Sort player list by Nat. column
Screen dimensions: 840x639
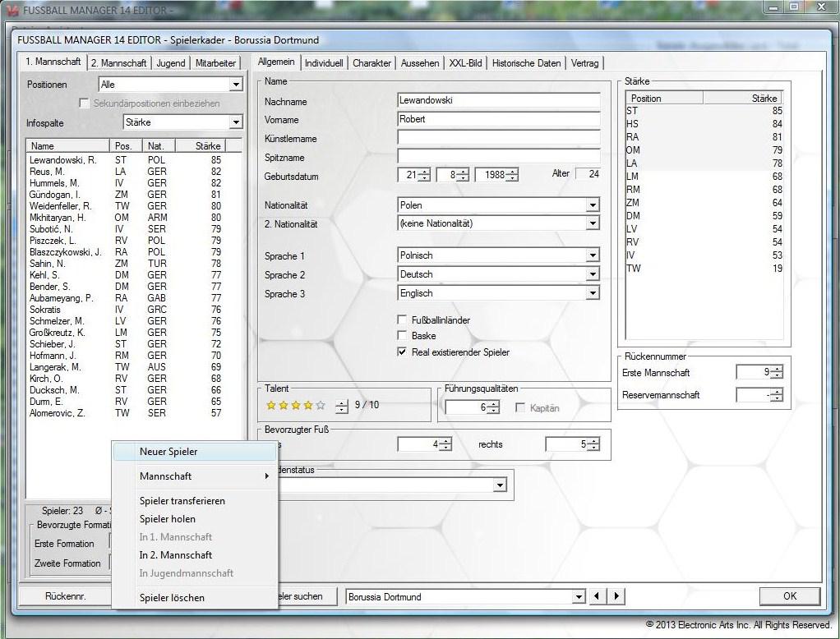[x=159, y=145]
